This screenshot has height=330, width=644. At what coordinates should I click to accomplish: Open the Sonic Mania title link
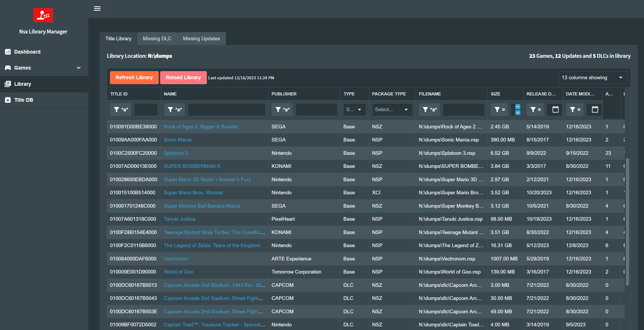(178, 140)
